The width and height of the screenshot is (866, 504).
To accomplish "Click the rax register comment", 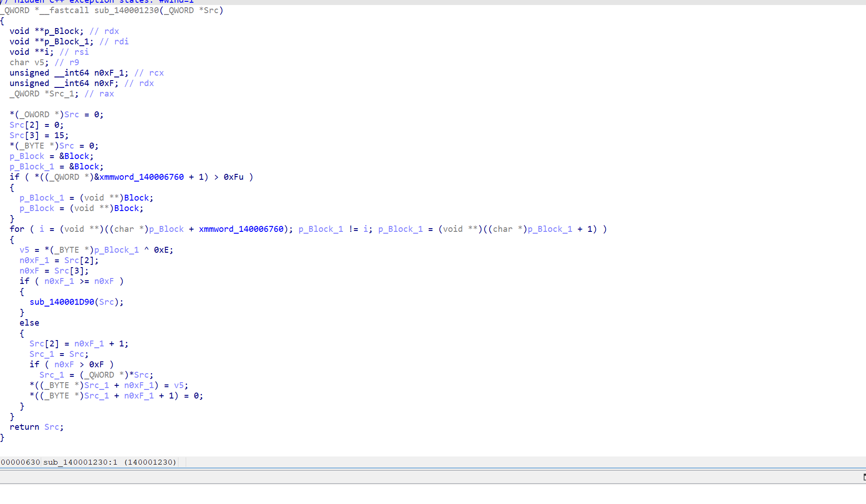I will coord(106,94).
